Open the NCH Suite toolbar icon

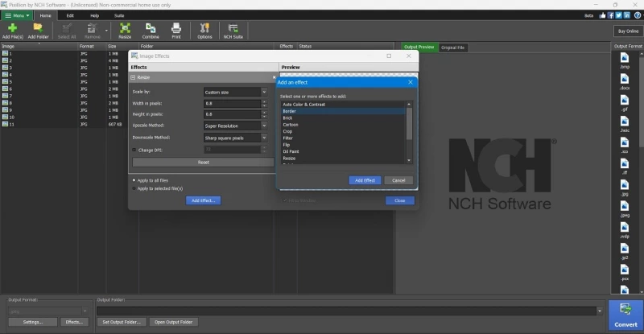tap(233, 31)
